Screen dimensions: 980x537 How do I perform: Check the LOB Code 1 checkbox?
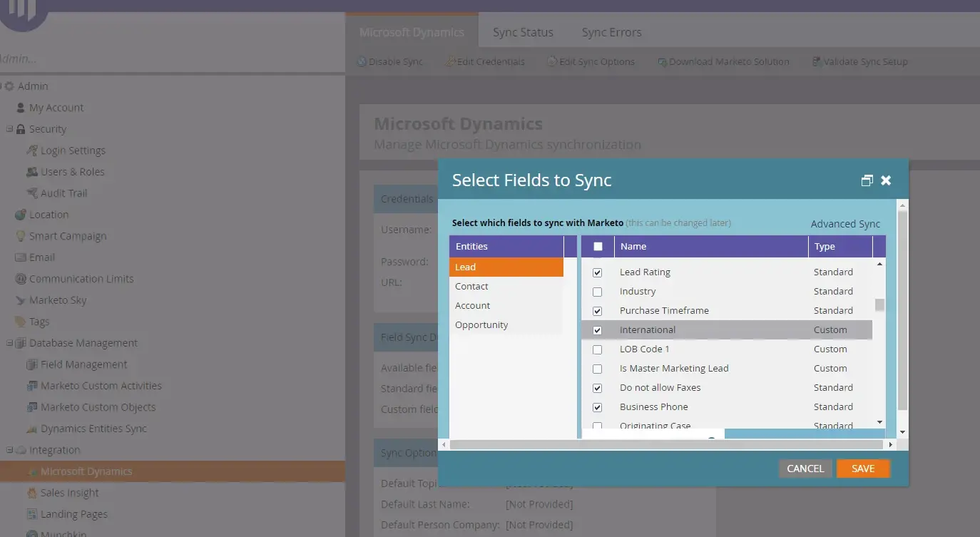[598, 349]
